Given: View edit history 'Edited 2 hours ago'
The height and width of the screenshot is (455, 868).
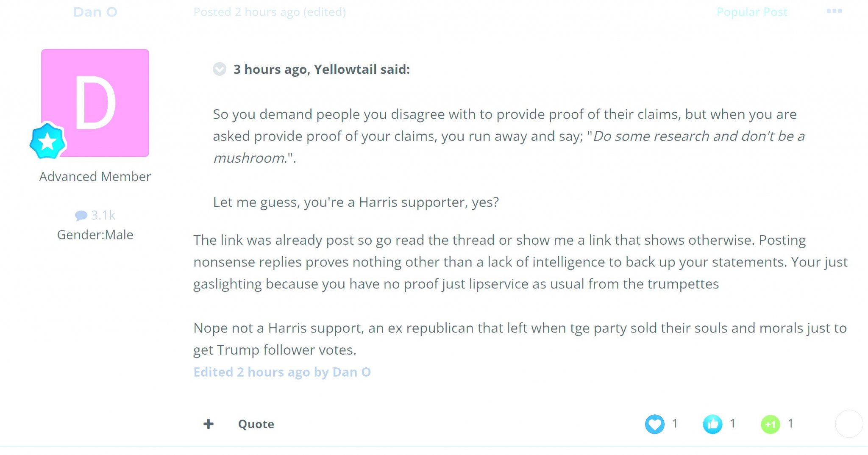Looking at the screenshot, I should pyautogui.click(x=282, y=372).
